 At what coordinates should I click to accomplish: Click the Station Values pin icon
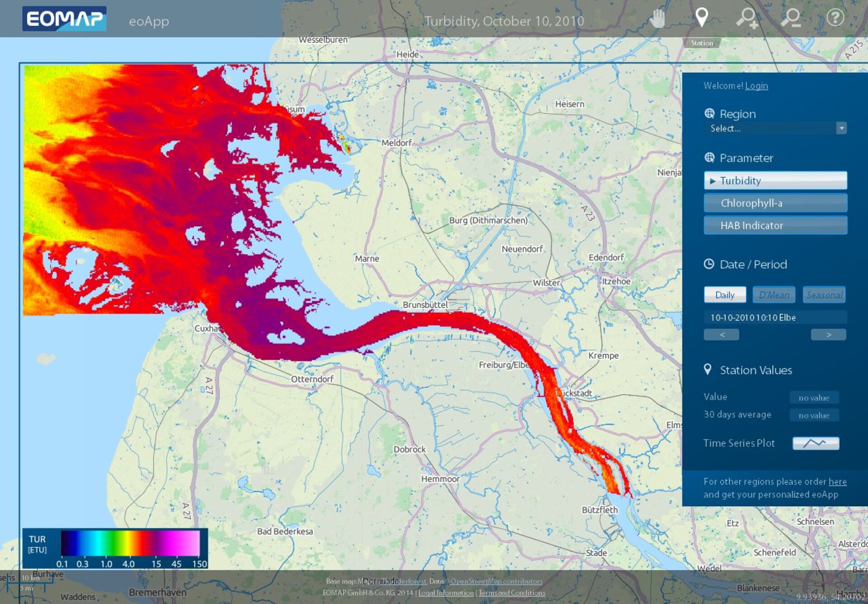point(708,369)
